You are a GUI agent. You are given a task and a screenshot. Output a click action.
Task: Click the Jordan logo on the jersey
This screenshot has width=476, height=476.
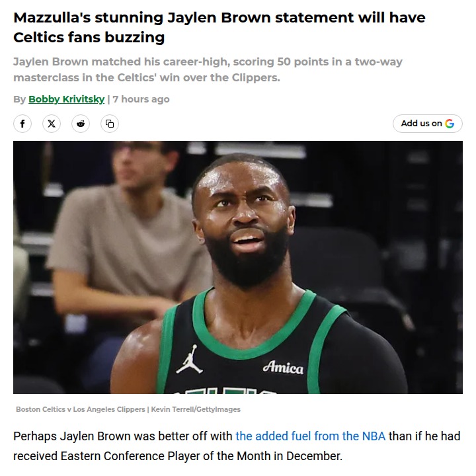tap(190, 359)
